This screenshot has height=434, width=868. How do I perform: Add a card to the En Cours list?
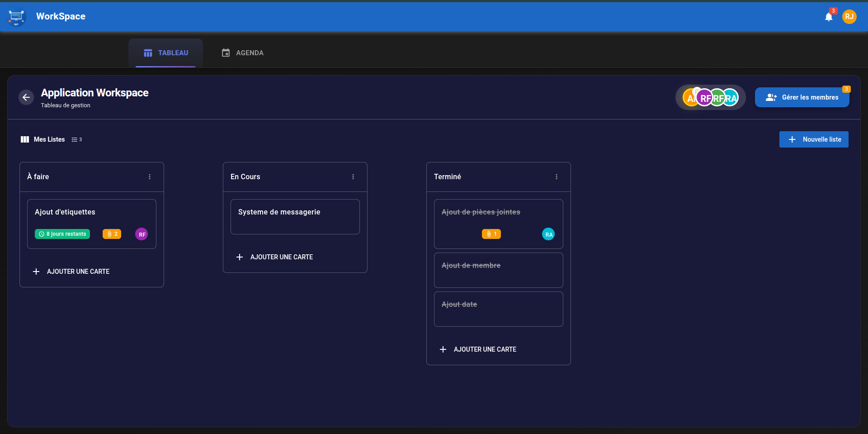tap(275, 257)
